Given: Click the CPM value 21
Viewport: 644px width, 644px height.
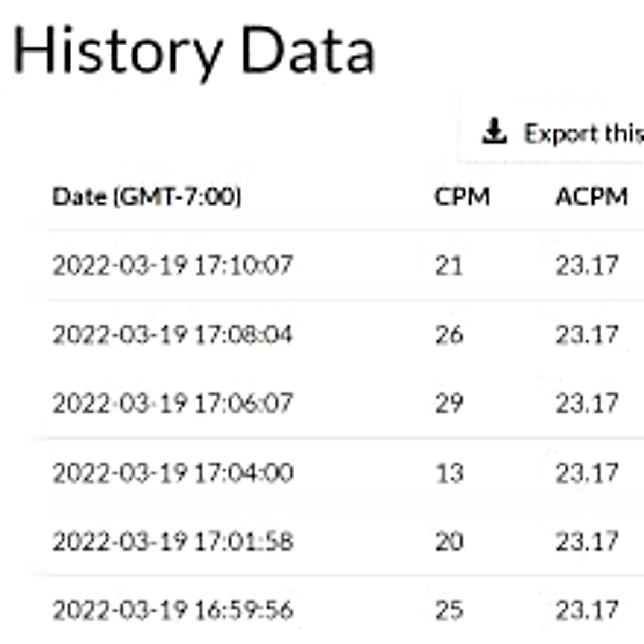Looking at the screenshot, I should tap(449, 265).
